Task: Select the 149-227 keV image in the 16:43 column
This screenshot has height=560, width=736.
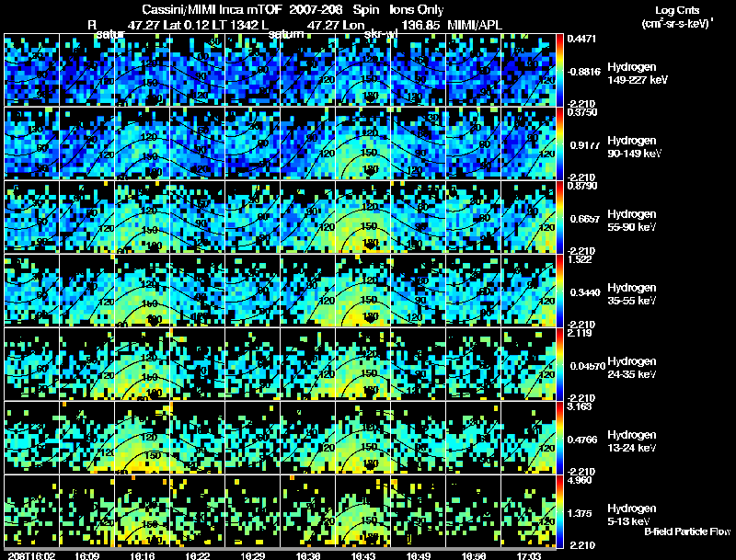Action: tap(362, 70)
